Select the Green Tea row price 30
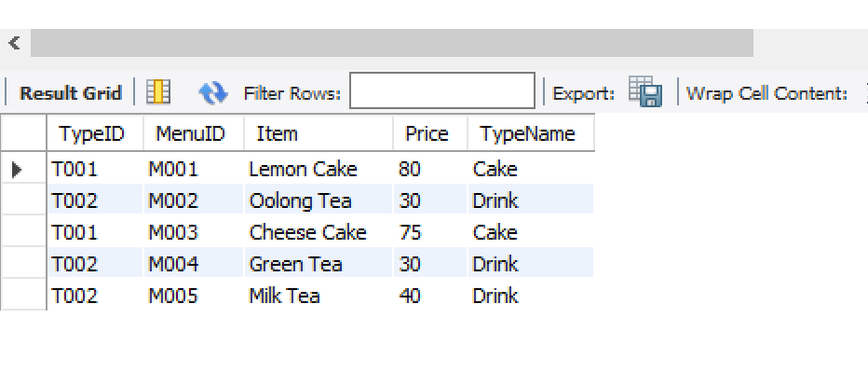The height and width of the screenshot is (387, 868). pos(430,263)
